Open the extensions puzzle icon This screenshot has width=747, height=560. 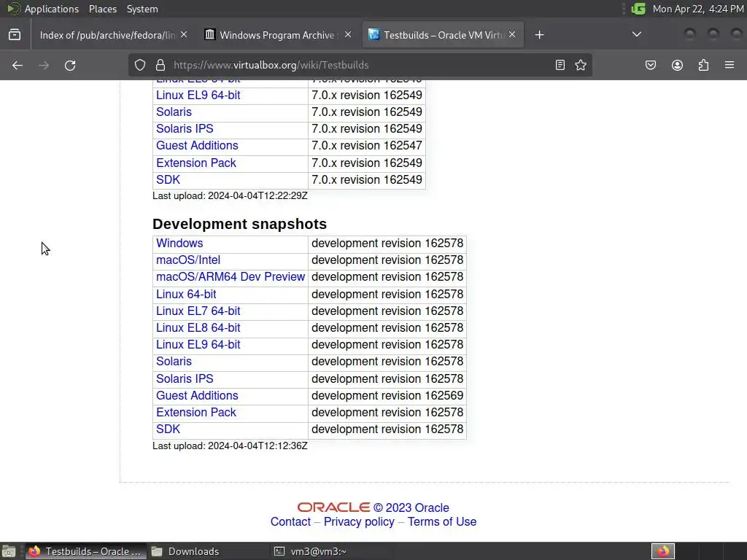click(703, 65)
